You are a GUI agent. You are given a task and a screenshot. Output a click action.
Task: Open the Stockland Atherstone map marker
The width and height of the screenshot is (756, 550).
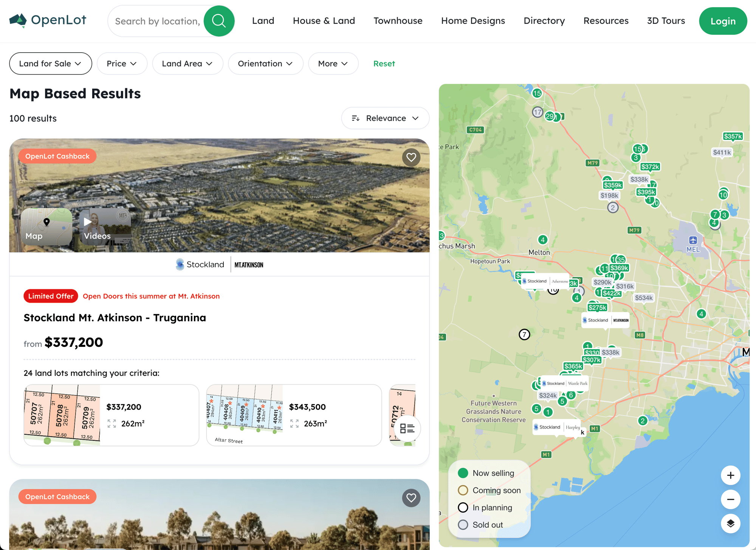545,281
